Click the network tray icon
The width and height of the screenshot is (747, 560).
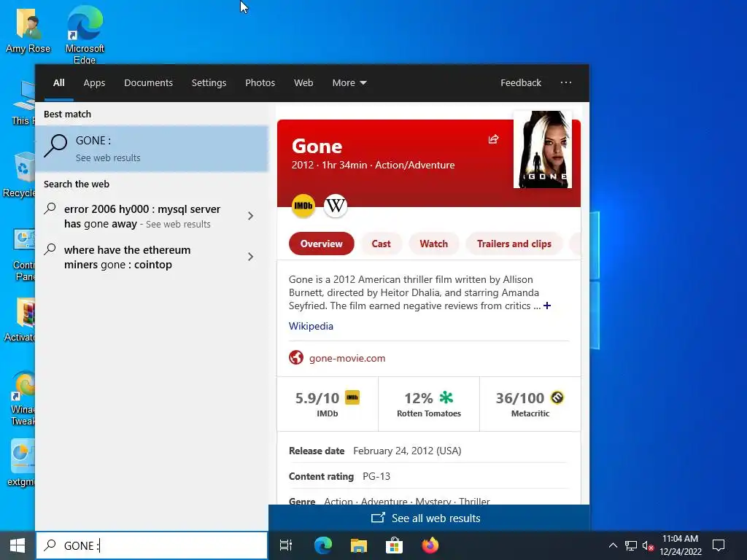pos(631,545)
